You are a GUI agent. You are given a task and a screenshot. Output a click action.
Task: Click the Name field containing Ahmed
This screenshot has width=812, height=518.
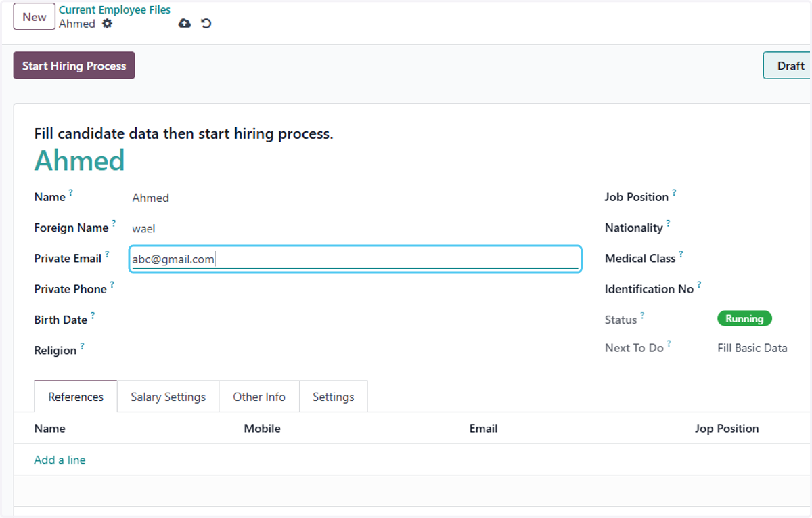(x=355, y=198)
